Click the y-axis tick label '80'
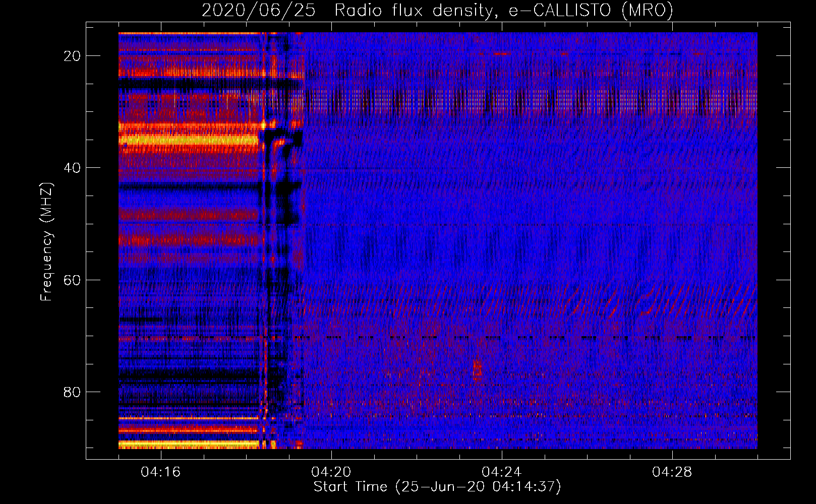 point(72,392)
